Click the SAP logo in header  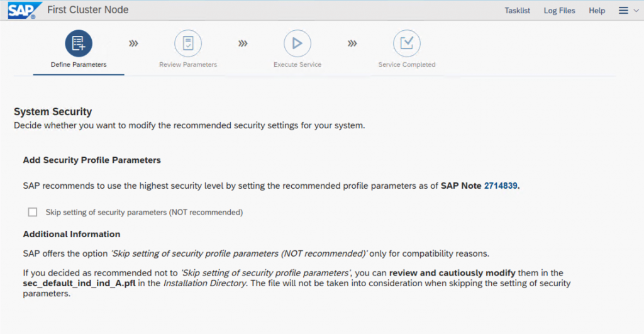click(x=25, y=10)
